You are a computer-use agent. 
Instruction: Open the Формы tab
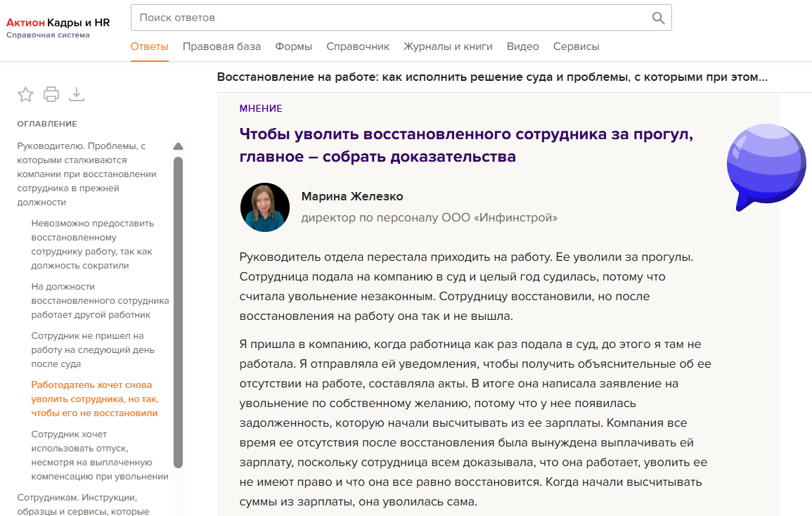click(294, 46)
